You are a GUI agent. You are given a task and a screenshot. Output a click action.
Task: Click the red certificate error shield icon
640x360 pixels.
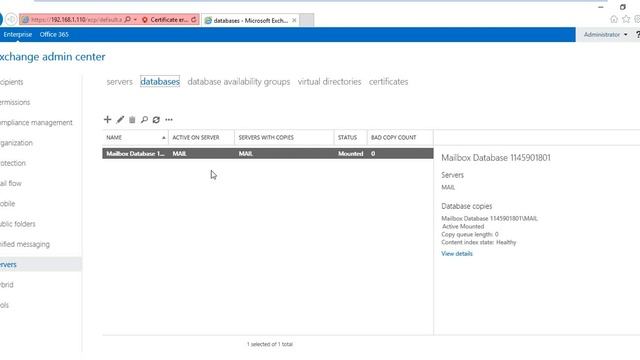[144, 20]
